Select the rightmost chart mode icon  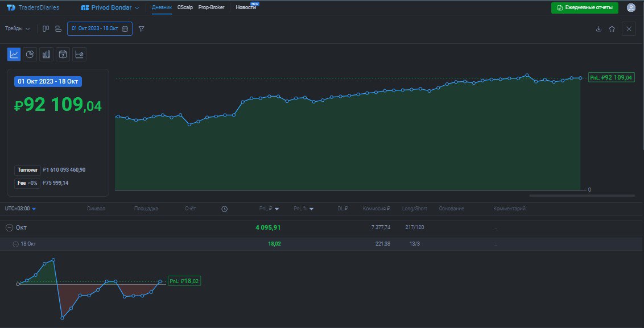click(x=79, y=54)
